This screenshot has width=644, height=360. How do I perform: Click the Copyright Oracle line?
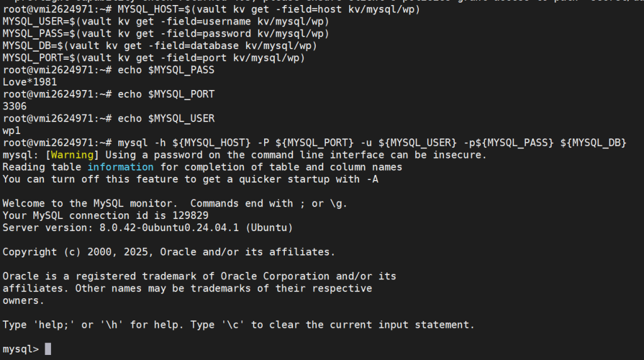[x=169, y=252]
